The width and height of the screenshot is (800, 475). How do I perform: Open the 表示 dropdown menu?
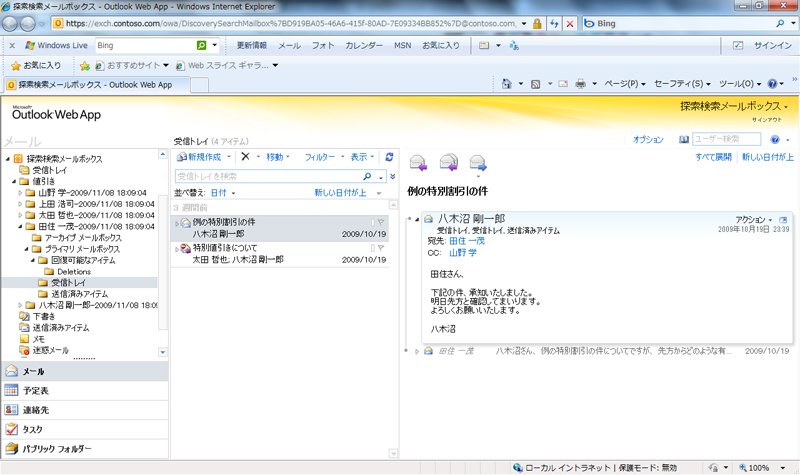pos(362,157)
